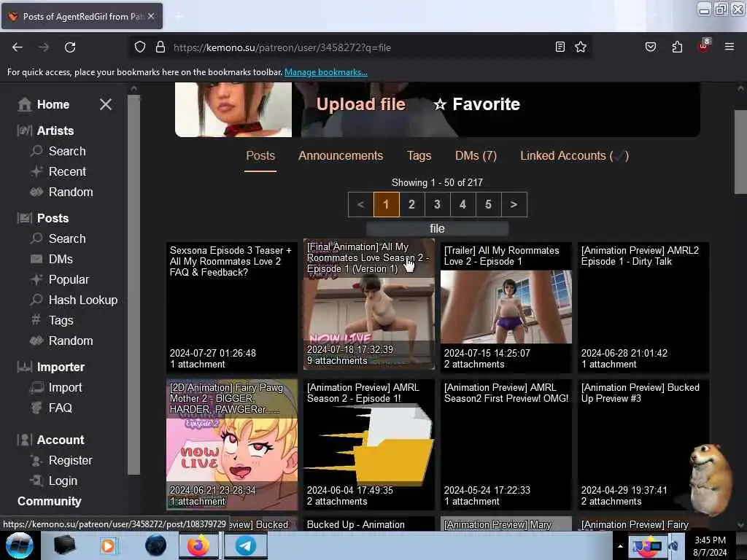Open Hash Lookup in sidebar

[x=74, y=300]
